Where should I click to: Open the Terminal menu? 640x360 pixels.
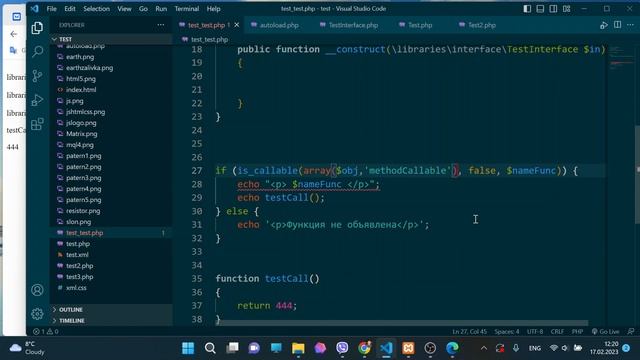(x=187, y=9)
